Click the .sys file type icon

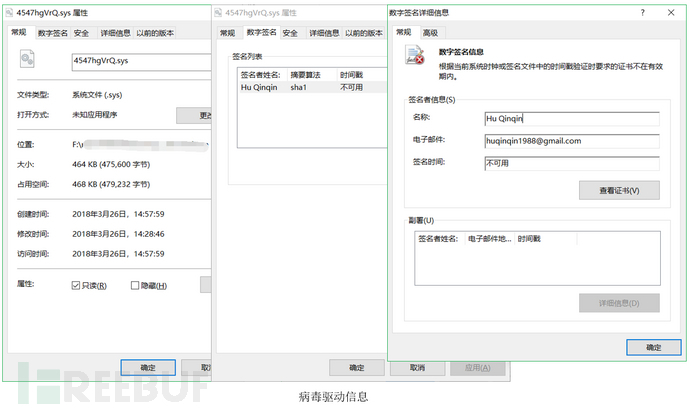click(x=27, y=61)
